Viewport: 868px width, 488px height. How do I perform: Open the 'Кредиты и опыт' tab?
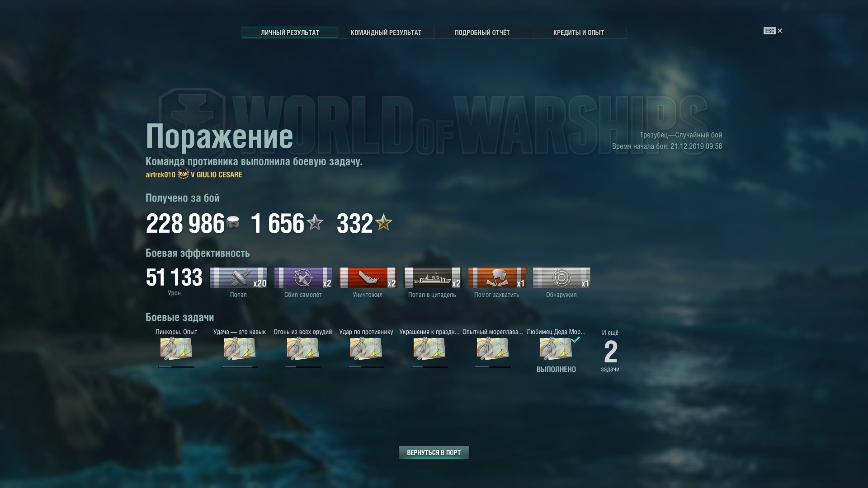pyautogui.click(x=579, y=33)
